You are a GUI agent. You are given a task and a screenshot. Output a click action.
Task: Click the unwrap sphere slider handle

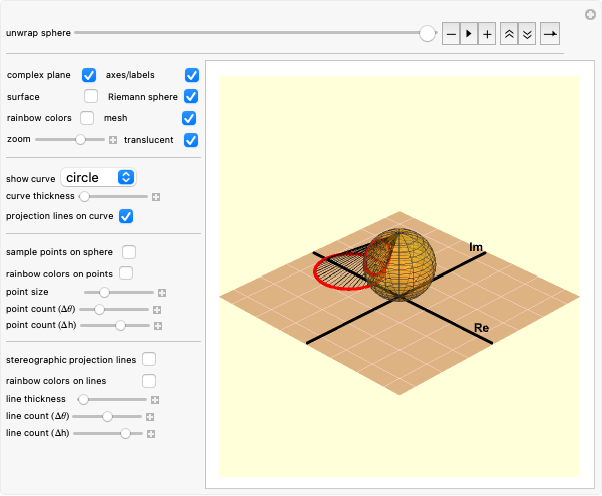pos(427,33)
